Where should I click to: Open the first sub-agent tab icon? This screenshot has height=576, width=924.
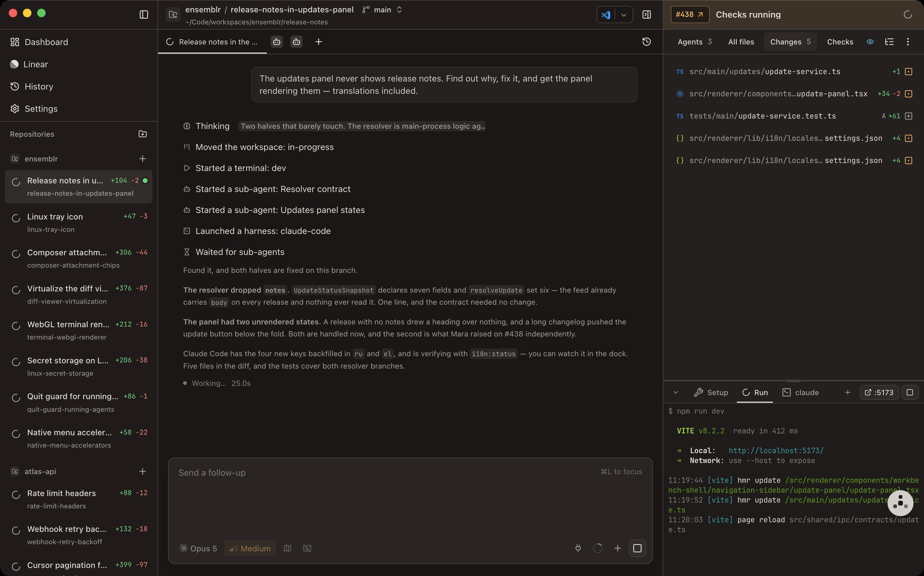click(277, 42)
